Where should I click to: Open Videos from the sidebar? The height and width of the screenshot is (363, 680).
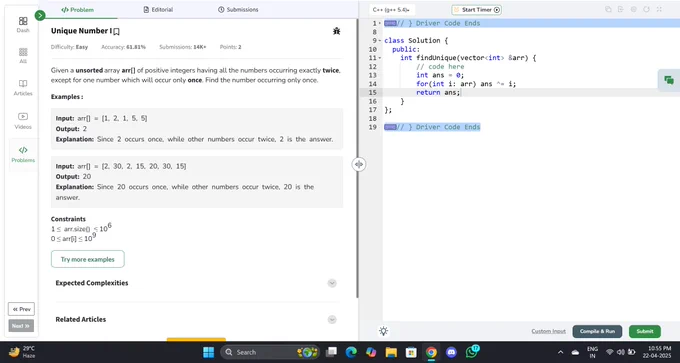(23, 121)
